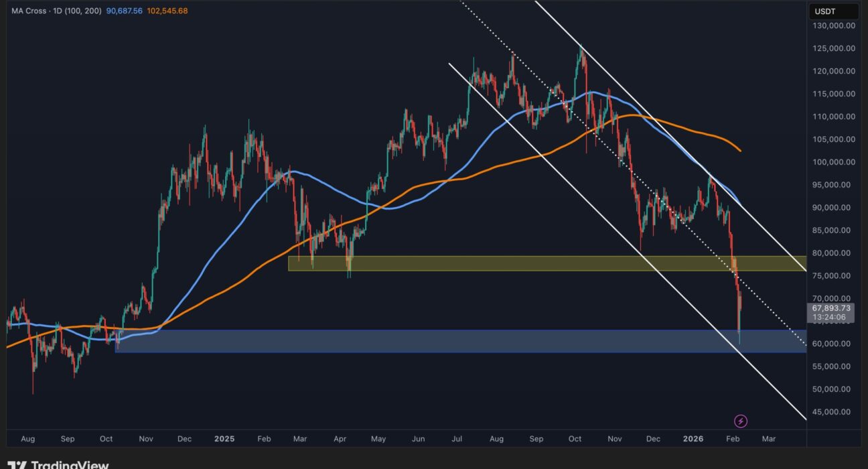Click the current price label 67,893.73
Image resolution: width=868 pixels, height=469 pixels.
pos(830,308)
